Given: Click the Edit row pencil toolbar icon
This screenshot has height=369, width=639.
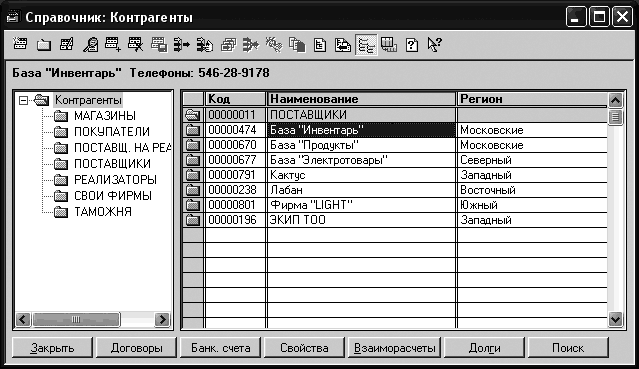Looking at the screenshot, I should click(67, 44).
